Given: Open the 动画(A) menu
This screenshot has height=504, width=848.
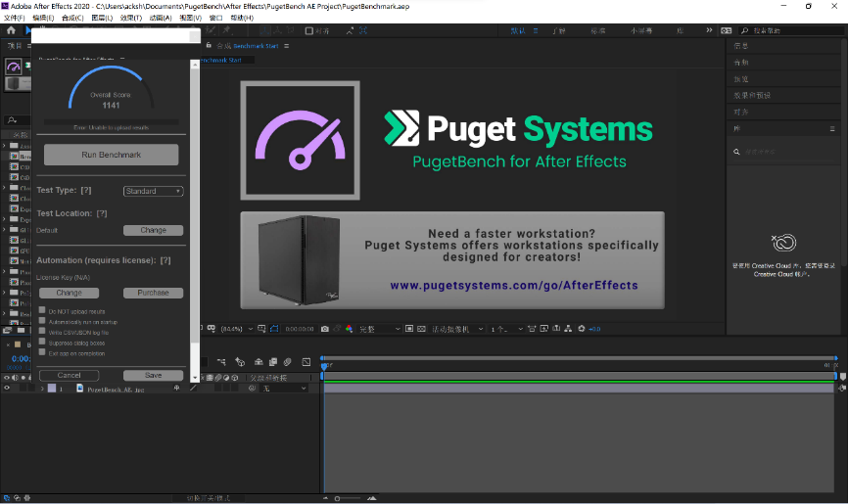Looking at the screenshot, I should point(160,18).
